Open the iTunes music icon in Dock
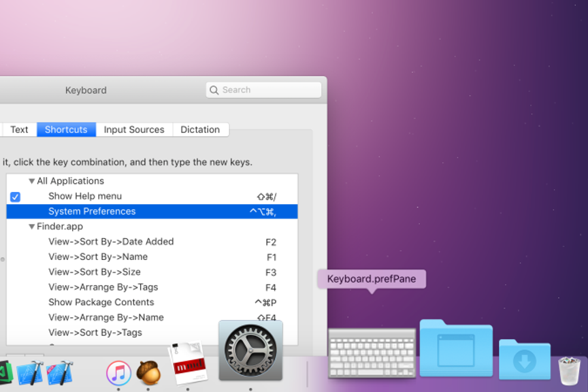Screen dimensions: 588x392 pyautogui.click(x=118, y=373)
